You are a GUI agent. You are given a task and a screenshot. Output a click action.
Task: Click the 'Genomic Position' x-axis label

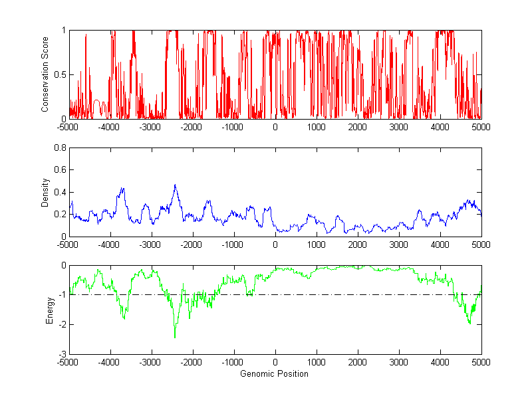tap(275, 373)
